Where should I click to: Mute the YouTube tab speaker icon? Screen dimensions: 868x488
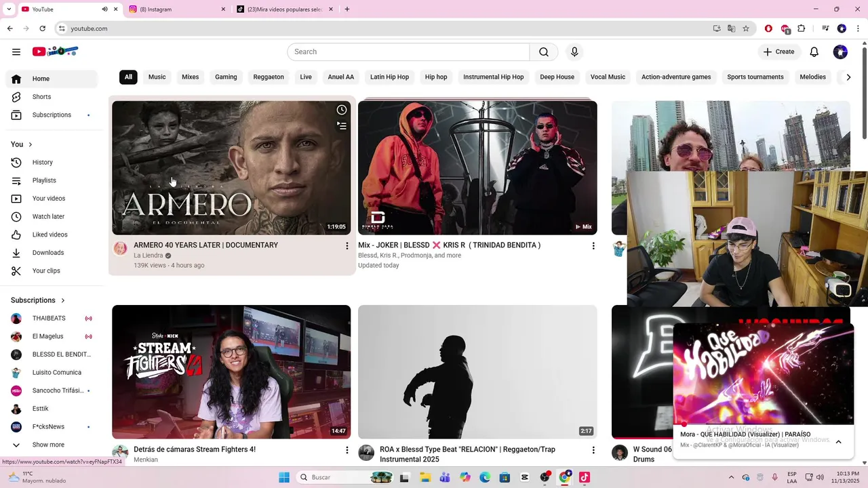[x=104, y=9]
